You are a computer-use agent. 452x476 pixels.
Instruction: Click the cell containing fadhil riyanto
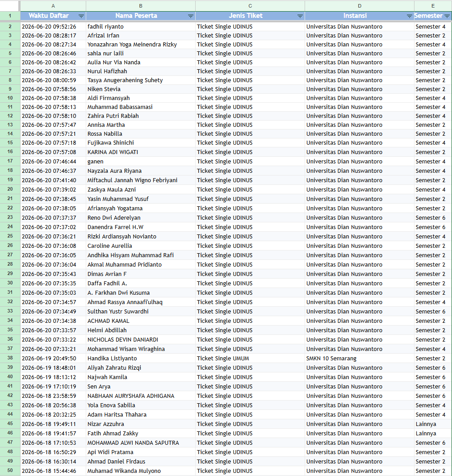pyautogui.click(x=141, y=27)
